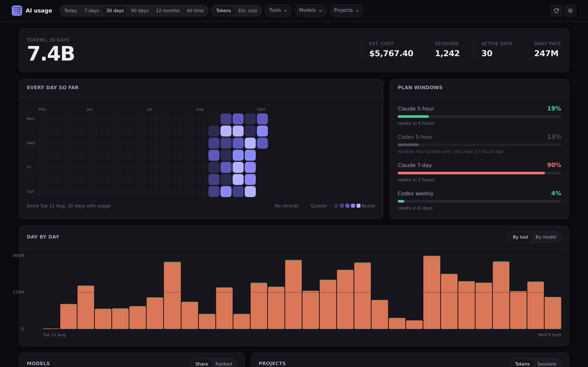
Task: Select the 12 months range tab
Action: (168, 11)
